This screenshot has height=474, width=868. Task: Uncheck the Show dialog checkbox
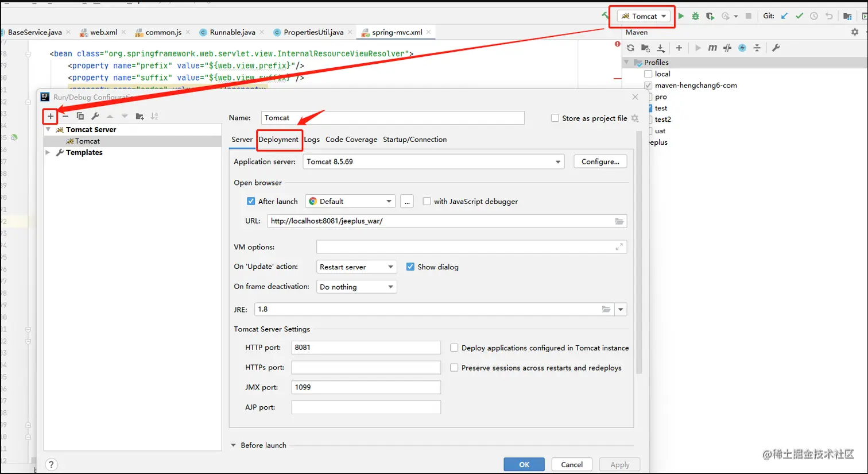pyautogui.click(x=410, y=267)
